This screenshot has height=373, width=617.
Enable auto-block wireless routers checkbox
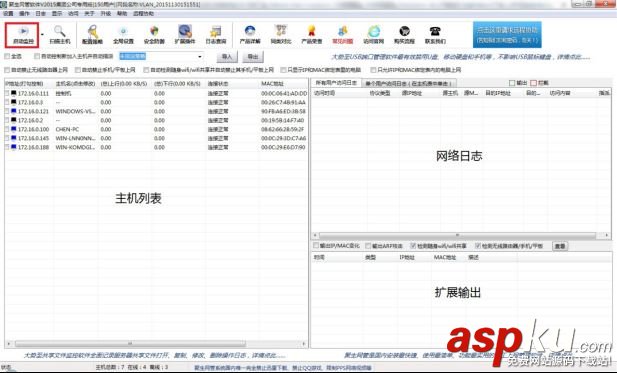pos(7,70)
